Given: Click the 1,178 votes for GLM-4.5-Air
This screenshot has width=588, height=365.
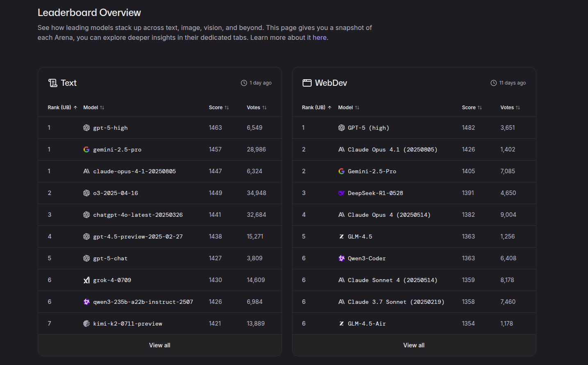Looking at the screenshot, I should pyautogui.click(x=506, y=324).
